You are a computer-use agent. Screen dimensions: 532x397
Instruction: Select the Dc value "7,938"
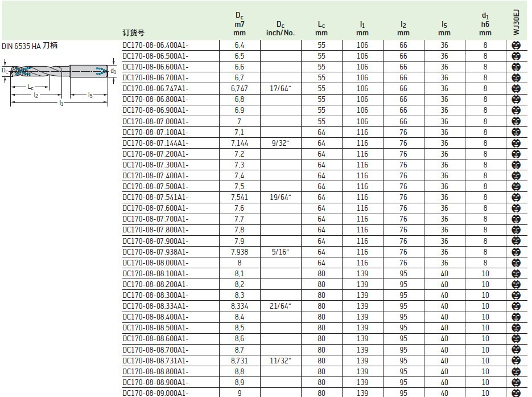[x=240, y=252]
